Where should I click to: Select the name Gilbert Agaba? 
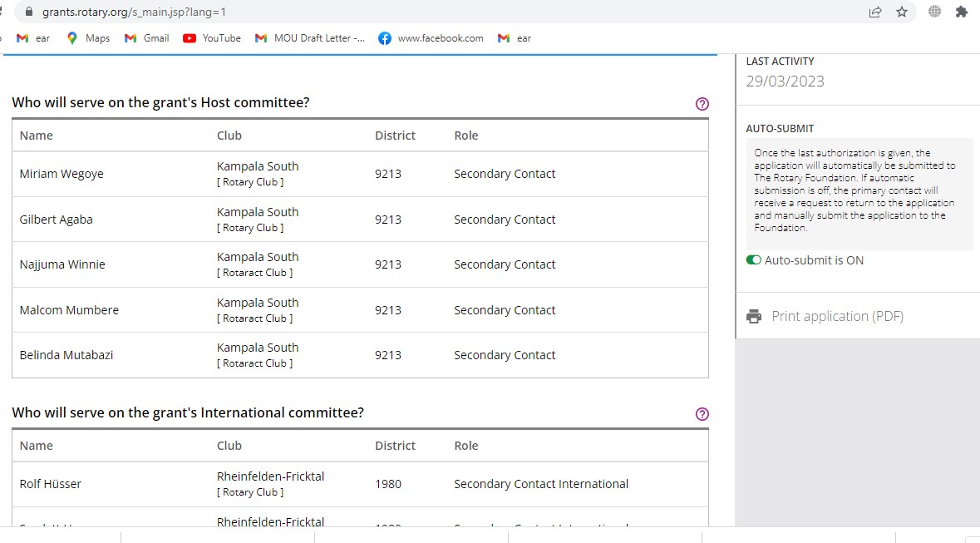pos(56,220)
